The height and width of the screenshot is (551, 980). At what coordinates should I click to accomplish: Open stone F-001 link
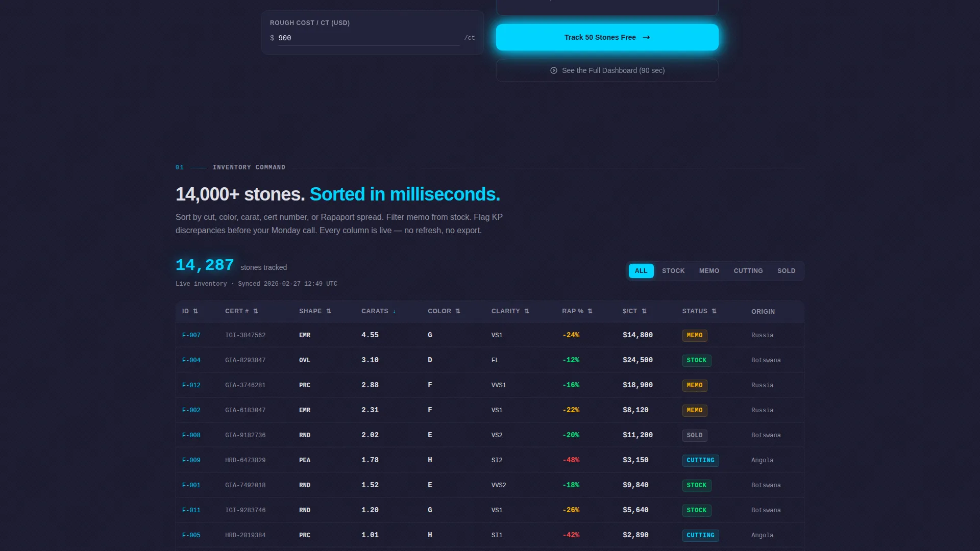click(x=191, y=485)
